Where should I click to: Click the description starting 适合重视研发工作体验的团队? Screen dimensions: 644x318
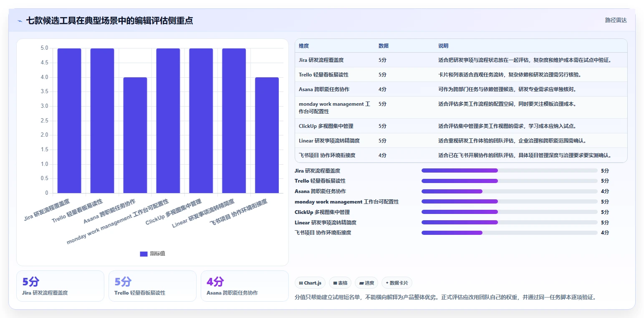513,141
